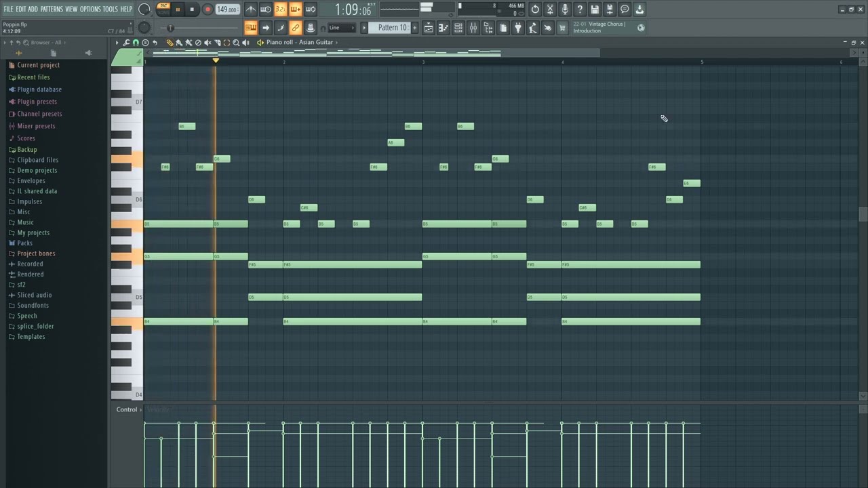
Task: Open the piano roll main menu arrow
Action: click(117, 42)
